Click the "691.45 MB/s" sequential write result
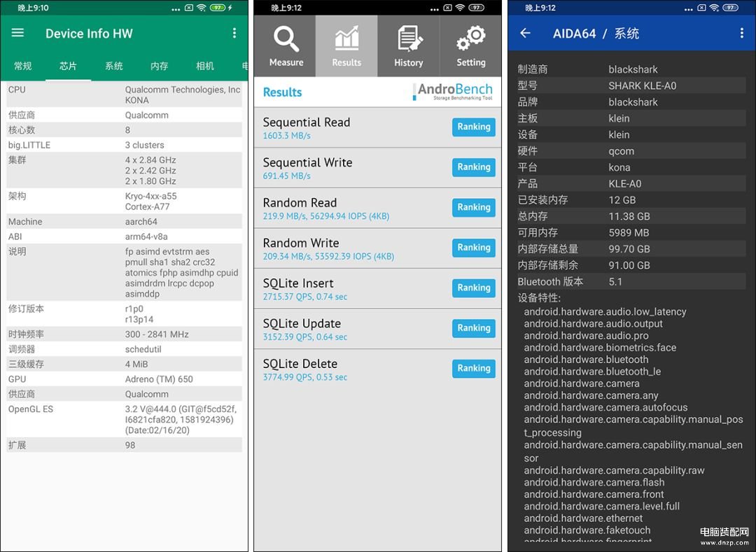Screen dimensions: 756x552 tap(287, 176)
